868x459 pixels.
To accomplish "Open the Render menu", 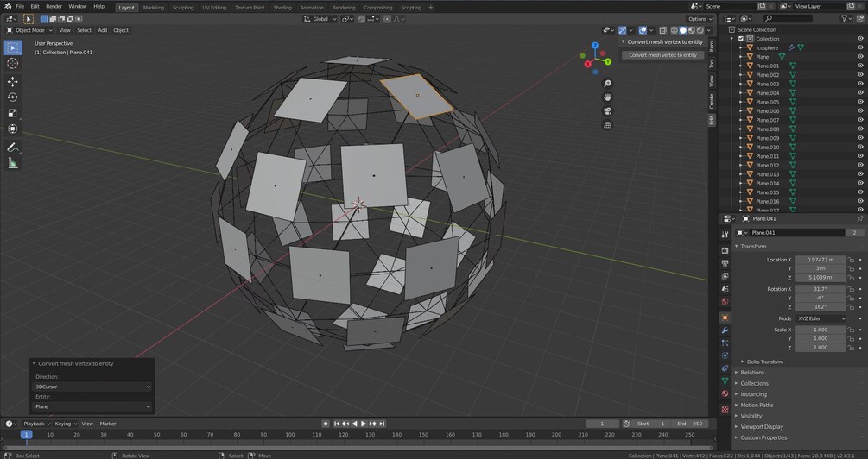I will pyautogui.click(x=54, y=7).
